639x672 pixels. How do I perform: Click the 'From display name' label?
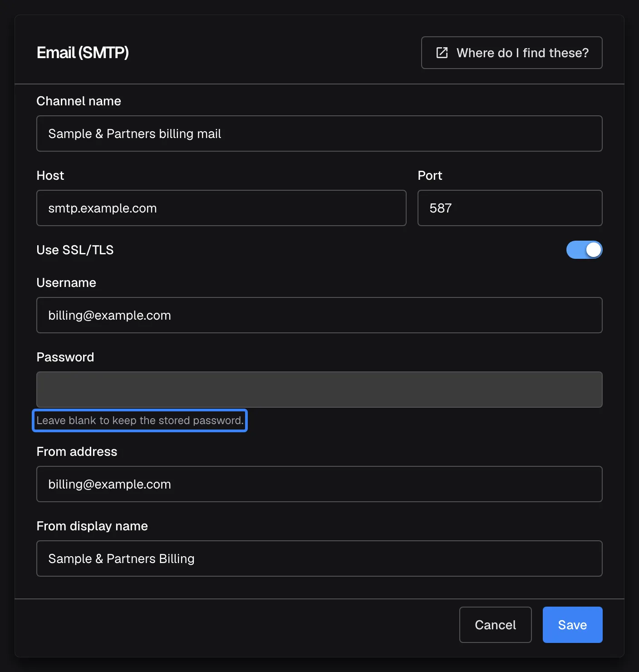[92, 526]
